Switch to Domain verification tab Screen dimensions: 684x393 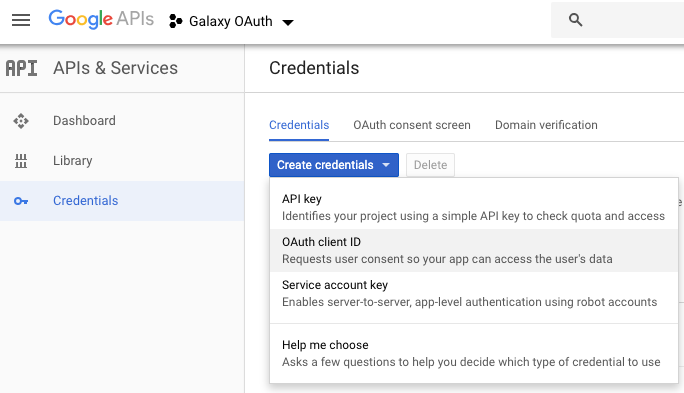tap(546, 125)
